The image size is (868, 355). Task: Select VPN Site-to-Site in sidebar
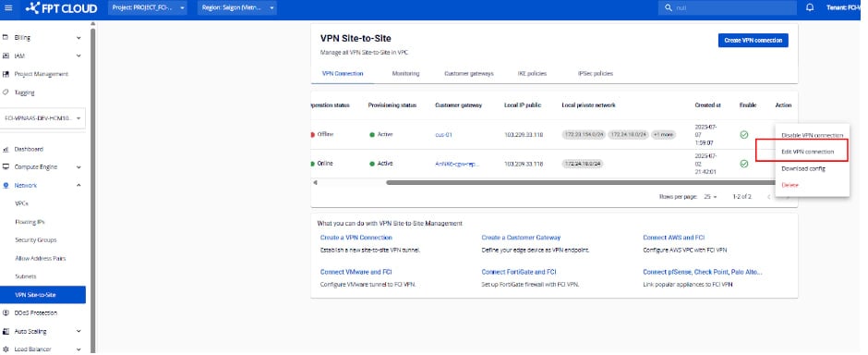pos(42,295)
